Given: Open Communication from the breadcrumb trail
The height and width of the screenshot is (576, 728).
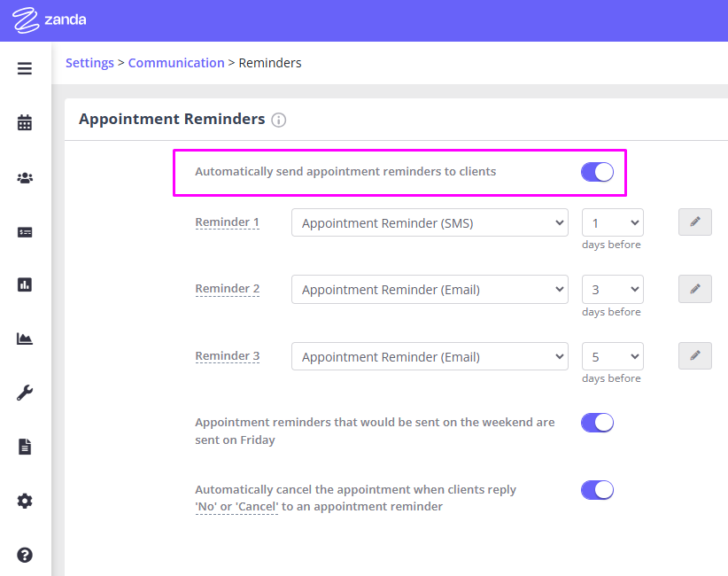Looking at the screenshot, I should 176,62.
